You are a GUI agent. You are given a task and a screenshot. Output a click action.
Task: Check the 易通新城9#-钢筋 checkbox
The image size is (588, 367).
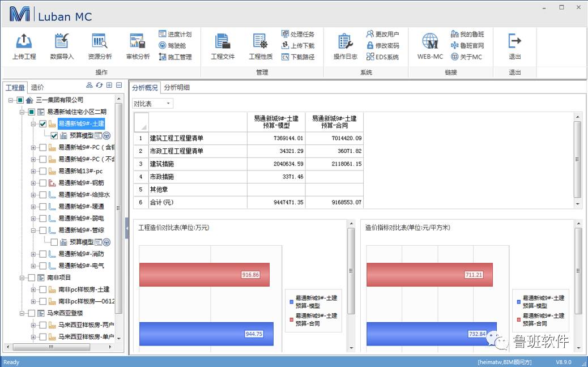coord(42,183)
